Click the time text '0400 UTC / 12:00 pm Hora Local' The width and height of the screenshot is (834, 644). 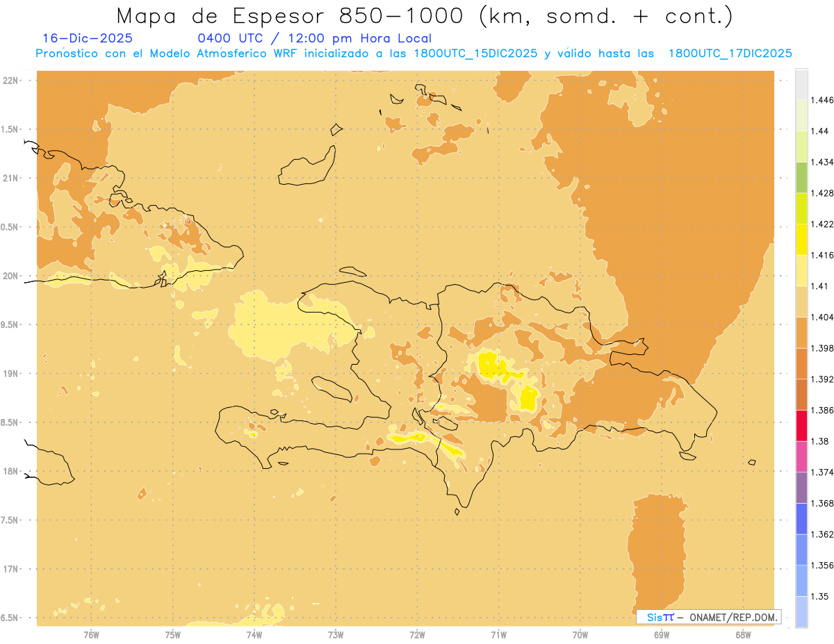[x=315, y=38]
